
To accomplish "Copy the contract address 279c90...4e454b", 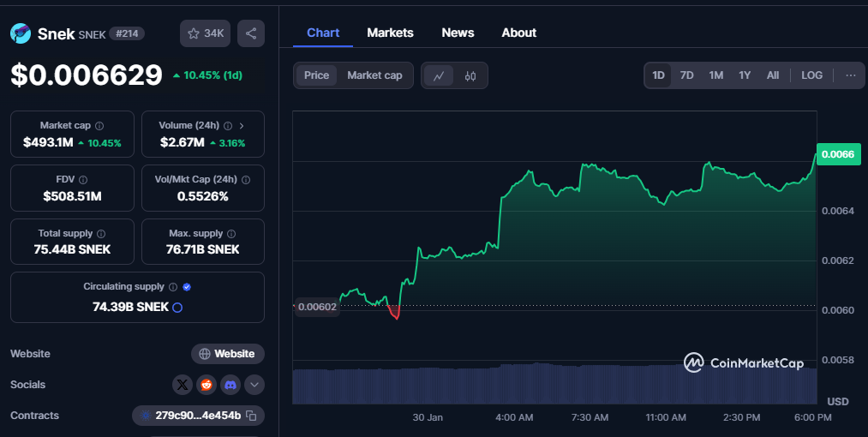I will click(251, 416).
